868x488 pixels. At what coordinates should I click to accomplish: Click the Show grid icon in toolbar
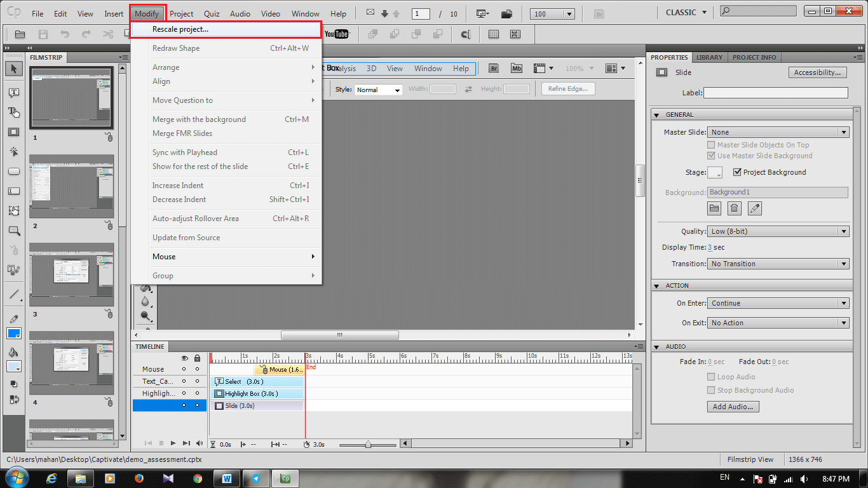tap(494, 34)
